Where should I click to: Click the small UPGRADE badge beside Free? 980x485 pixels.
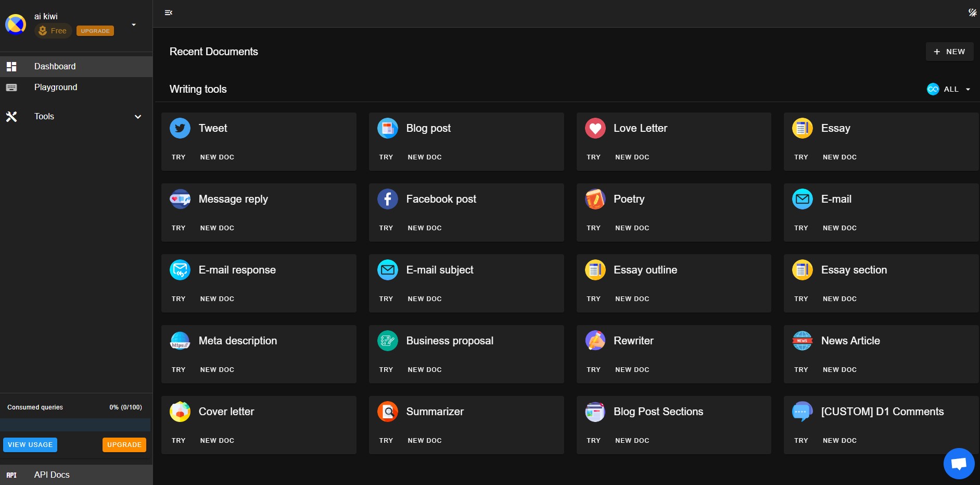tap(95, 31)
